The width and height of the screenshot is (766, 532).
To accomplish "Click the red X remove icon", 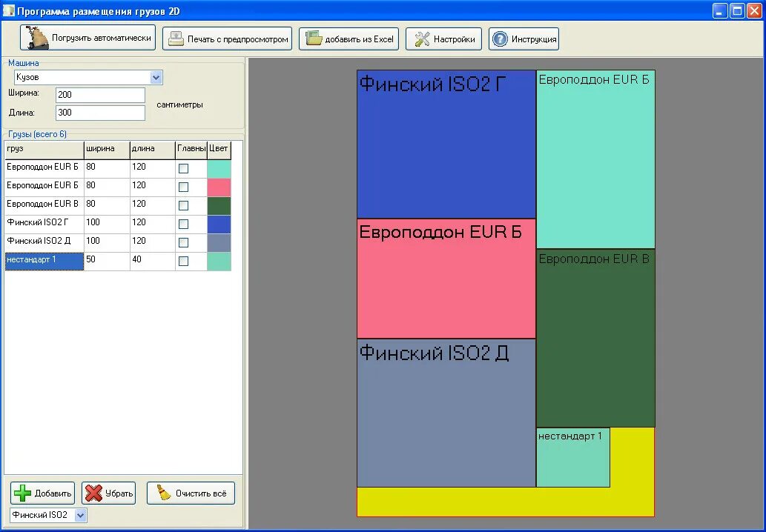I will (x=93, y=493).
